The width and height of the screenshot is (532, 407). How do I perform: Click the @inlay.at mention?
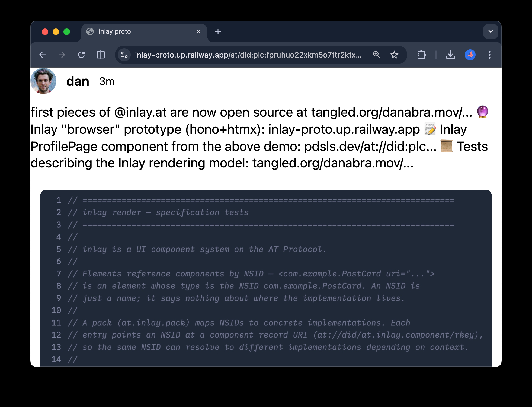click(140, 113)
